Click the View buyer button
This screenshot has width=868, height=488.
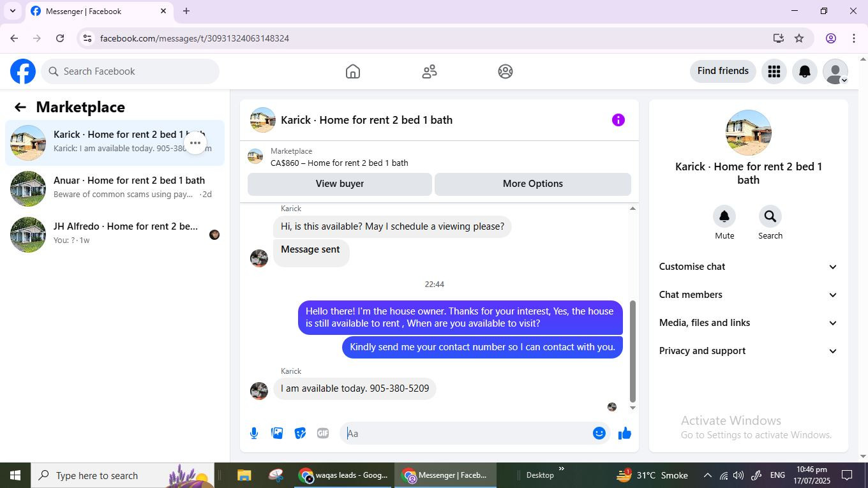tap(340, 184)
